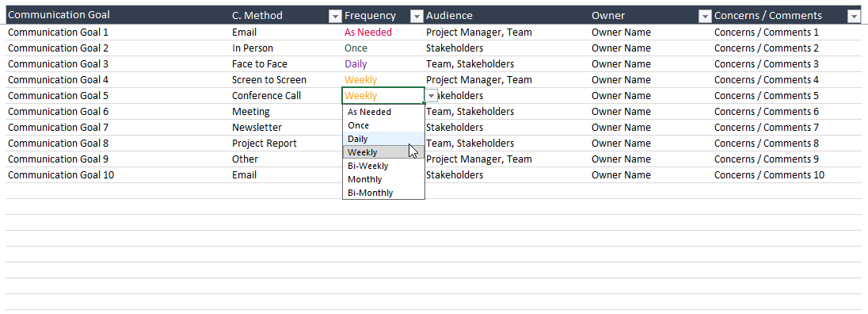Click the Meeting method cell
The image size is (868, 314).
286,112
